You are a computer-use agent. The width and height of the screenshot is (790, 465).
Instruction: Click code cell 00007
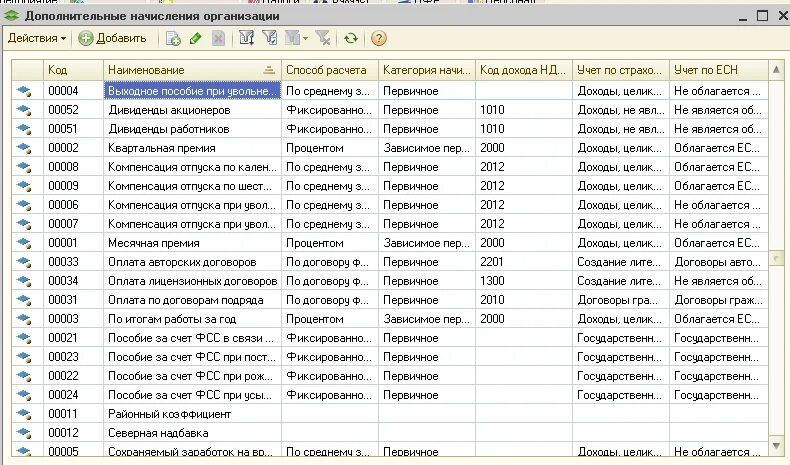73,224
